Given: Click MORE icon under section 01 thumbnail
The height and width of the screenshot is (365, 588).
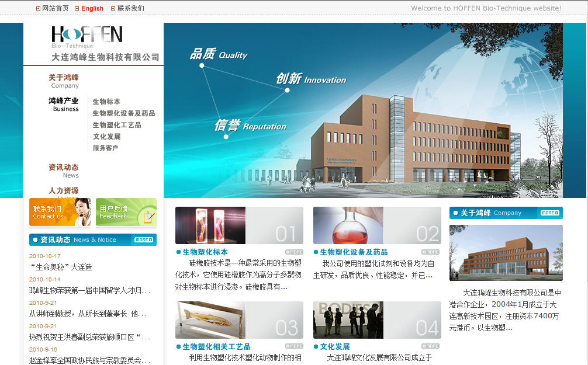Looking at the screenshot, I should tap(294, 252).
